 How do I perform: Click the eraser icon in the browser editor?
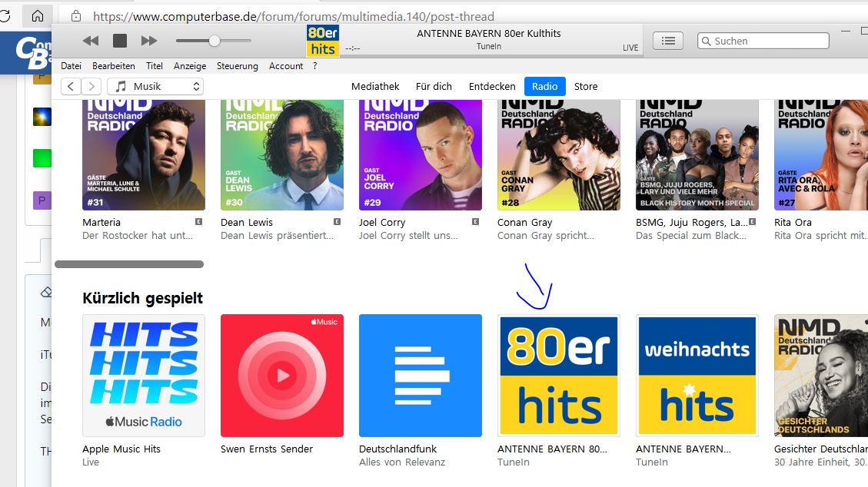point(46,292)
